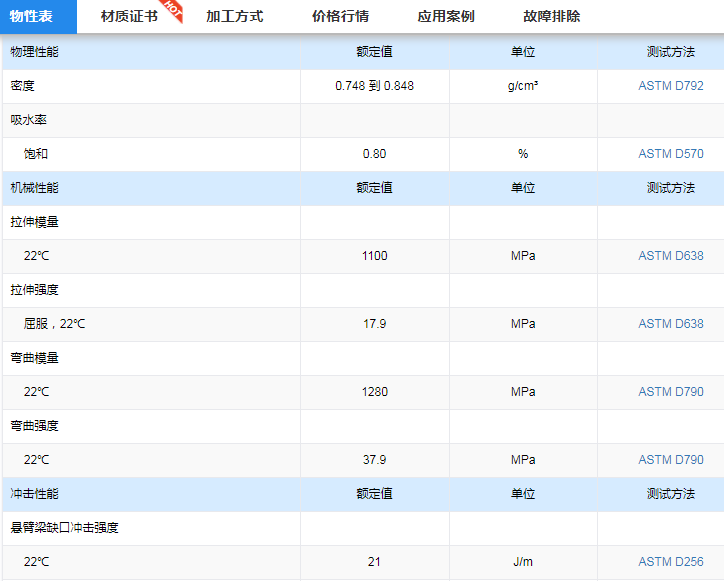The image size is (724, 581).
Task: Open ASTM D638 link in 拉伸模量 row
Action: point(670,256)
